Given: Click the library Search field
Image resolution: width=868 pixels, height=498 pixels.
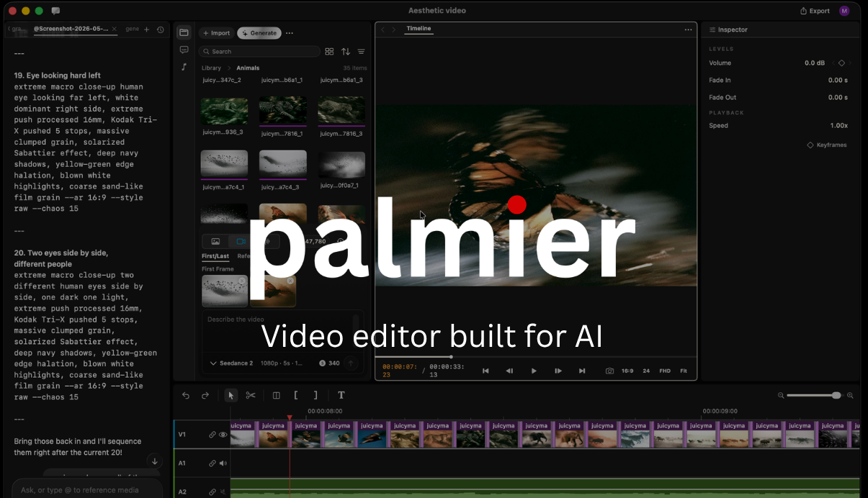Looking at the screenshot, I should pos(259,52).
